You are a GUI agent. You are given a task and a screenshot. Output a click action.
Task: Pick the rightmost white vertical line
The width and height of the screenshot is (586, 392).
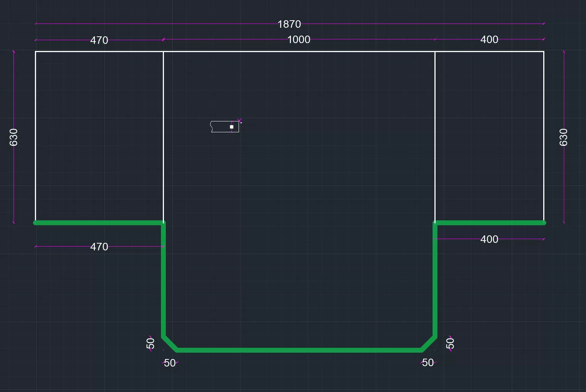[544, 137]
